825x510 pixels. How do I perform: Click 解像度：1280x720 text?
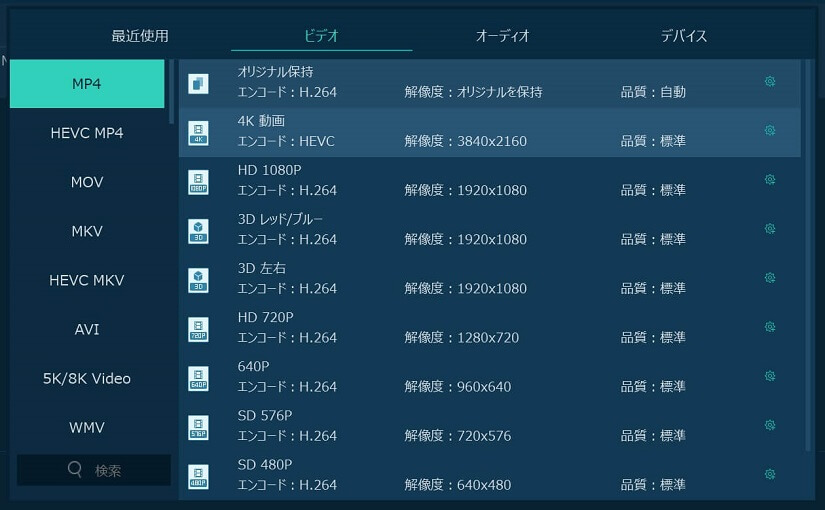pyautogui.click(x=461, y=337)
